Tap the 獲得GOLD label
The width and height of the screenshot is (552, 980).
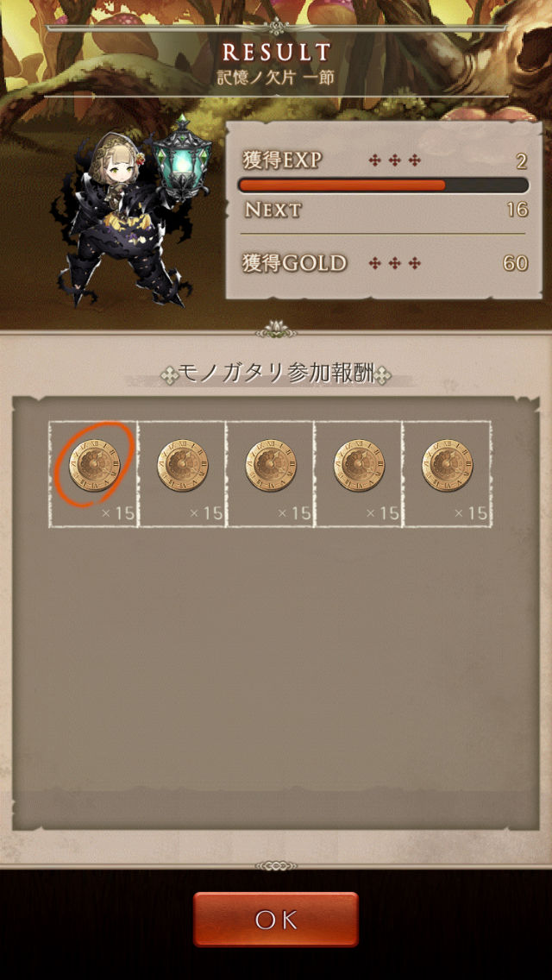point(294,263)
